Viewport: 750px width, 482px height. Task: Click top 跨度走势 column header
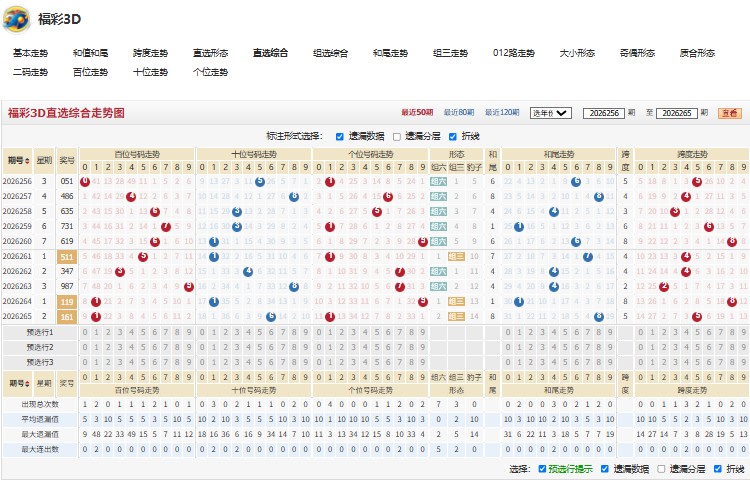click(692, 154)
